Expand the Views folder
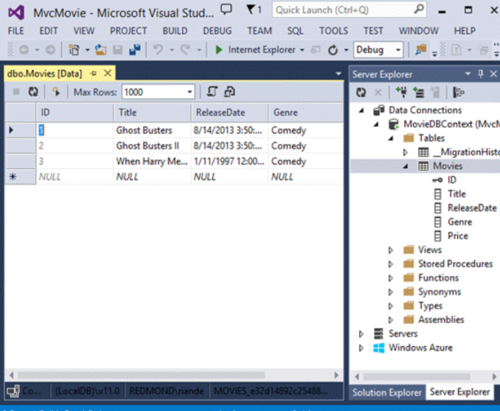 pyautogui.click(x=391, y=250)
